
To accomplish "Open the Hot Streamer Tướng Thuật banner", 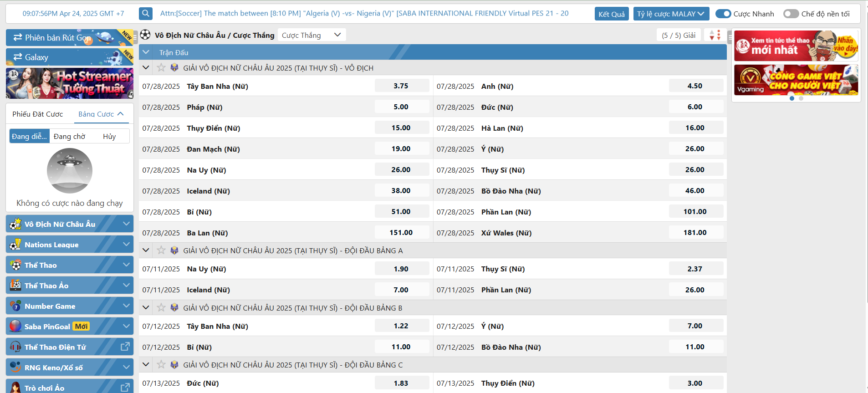I will [x=70, y=83].
